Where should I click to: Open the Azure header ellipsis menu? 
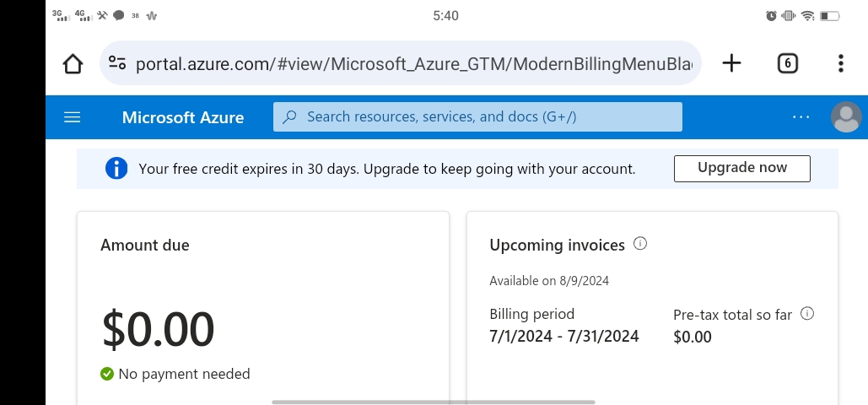[x=801, y=117]
